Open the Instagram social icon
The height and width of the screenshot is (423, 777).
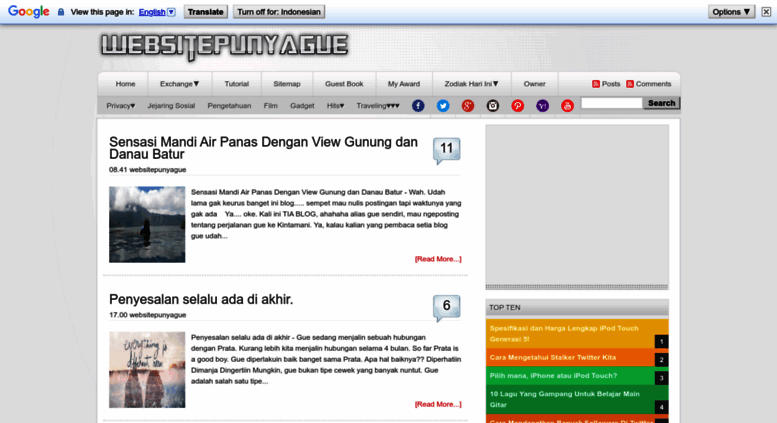(493, 106)
